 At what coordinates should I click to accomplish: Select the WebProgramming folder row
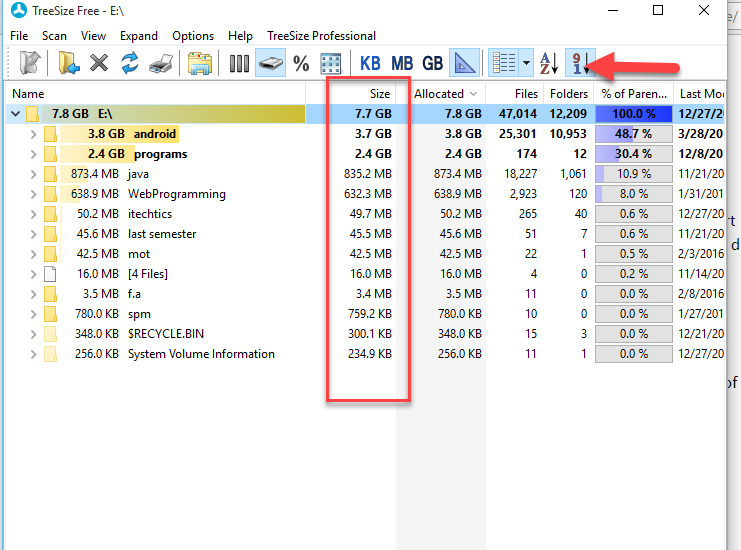click(176, 194)
